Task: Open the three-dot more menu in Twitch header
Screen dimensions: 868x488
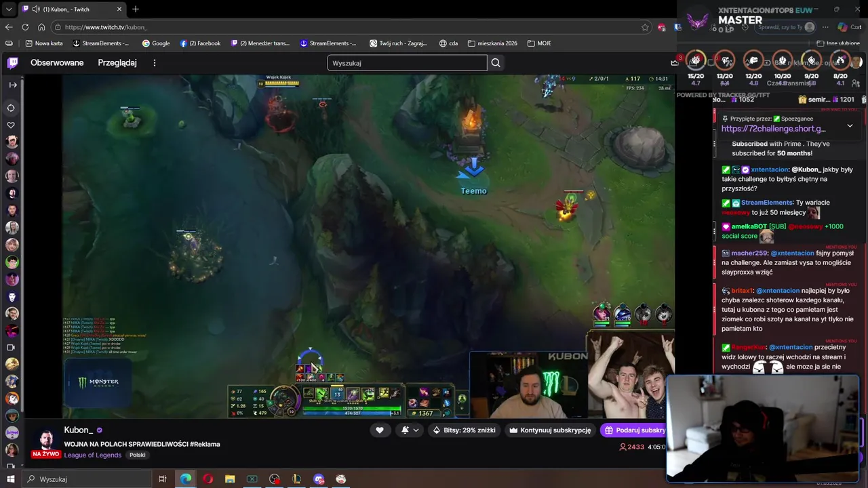Action: click(x=154, y=63)
